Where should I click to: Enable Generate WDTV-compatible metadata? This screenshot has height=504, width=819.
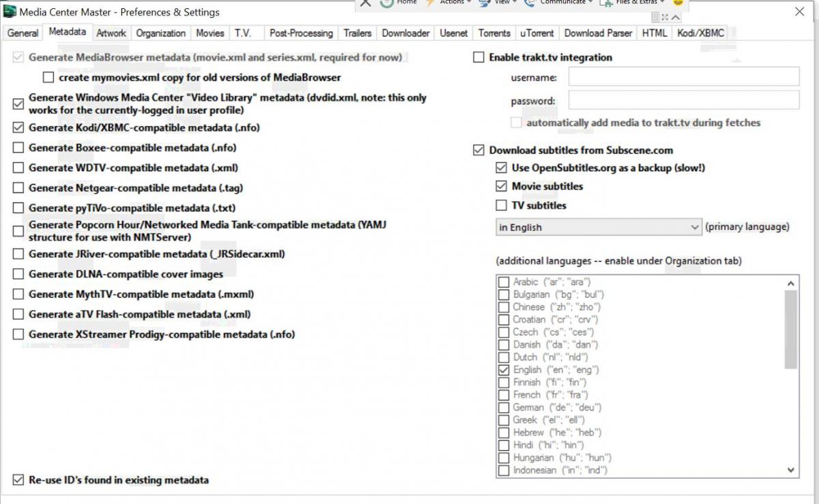(x=18, y=168)
